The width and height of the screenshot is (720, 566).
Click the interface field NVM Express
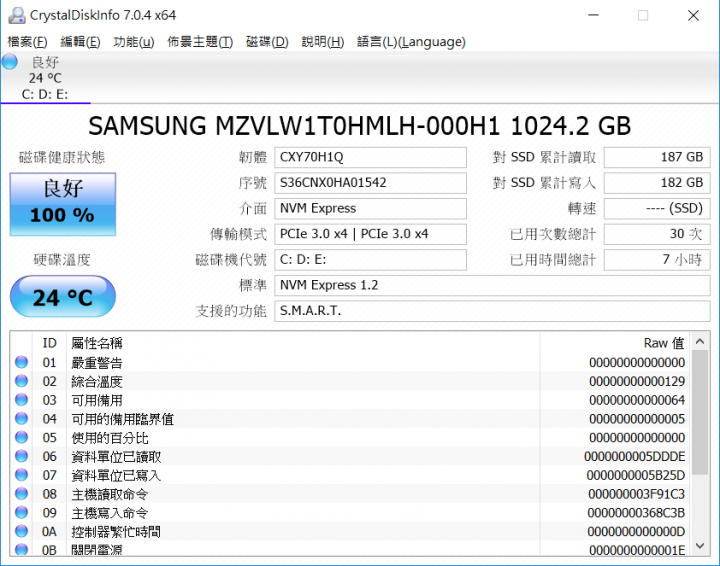point(371,209)
